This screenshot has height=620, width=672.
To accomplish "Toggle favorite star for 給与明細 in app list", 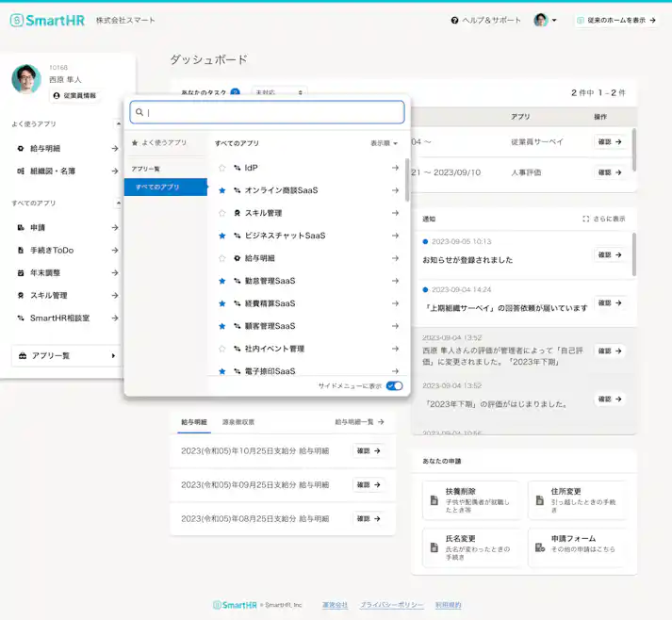I will [222, 258].
